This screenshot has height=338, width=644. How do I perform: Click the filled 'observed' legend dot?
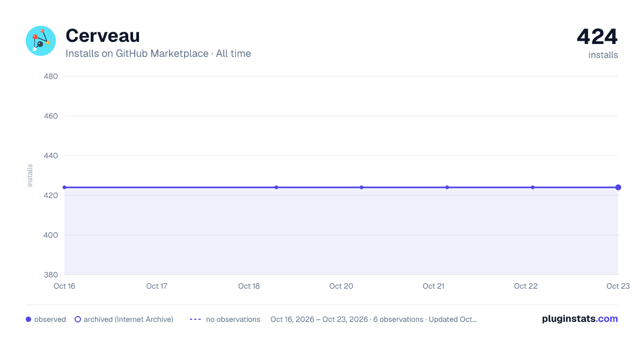point(28,319)
